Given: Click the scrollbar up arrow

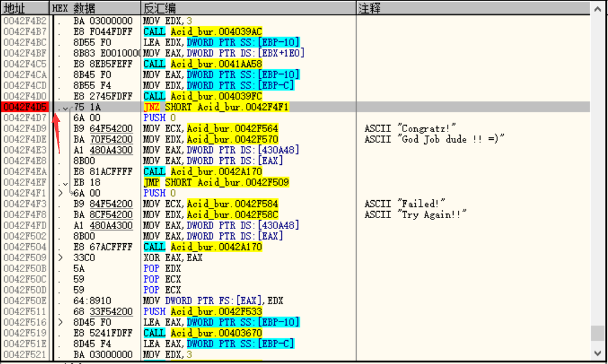Looking at the screenshot, I should click(598, 9).
